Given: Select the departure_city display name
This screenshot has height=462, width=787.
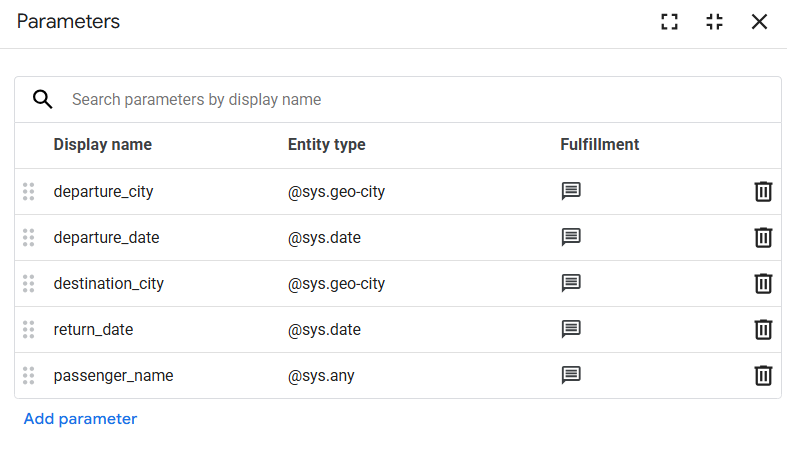Looking at the screenshot, I should point(103,191).
